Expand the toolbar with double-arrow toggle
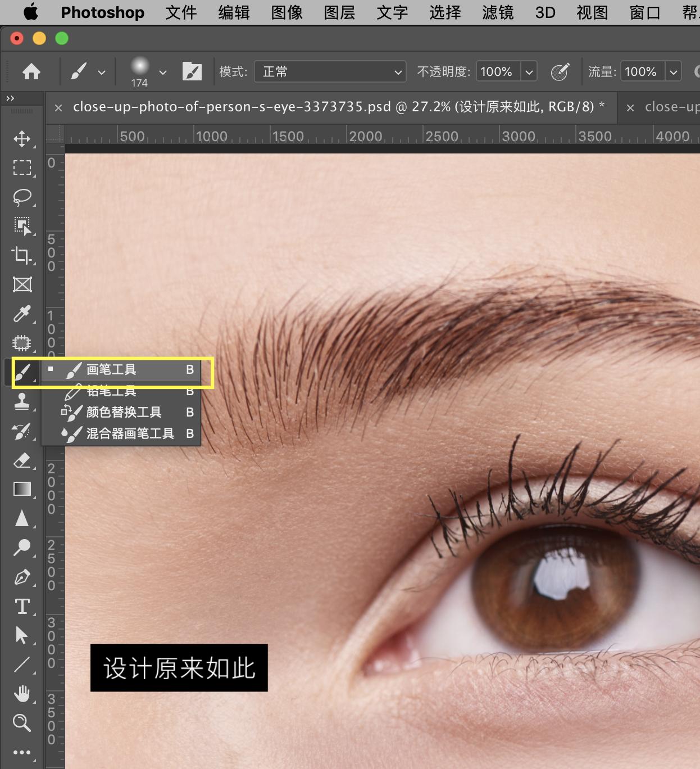 pos(10,98)
